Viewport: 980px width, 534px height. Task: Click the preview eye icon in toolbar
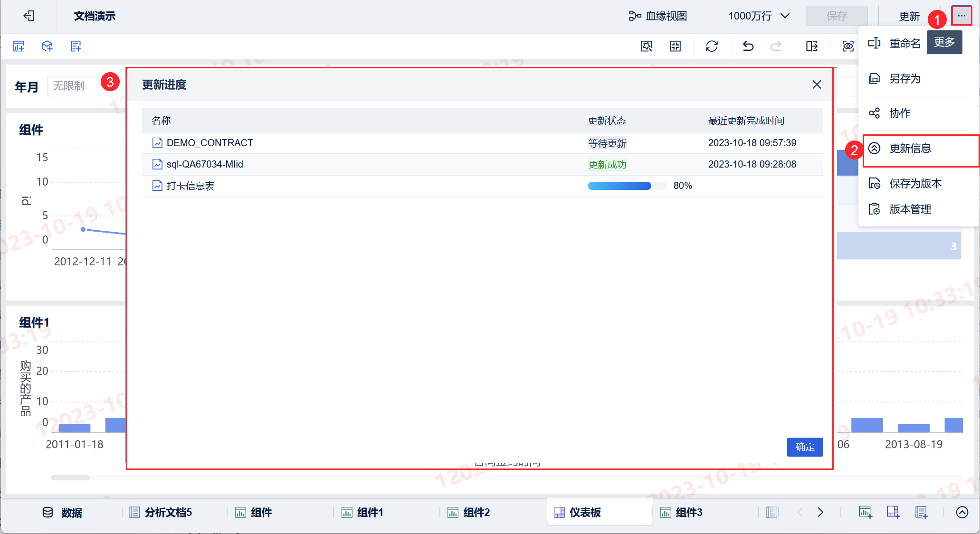pos(848,46)
